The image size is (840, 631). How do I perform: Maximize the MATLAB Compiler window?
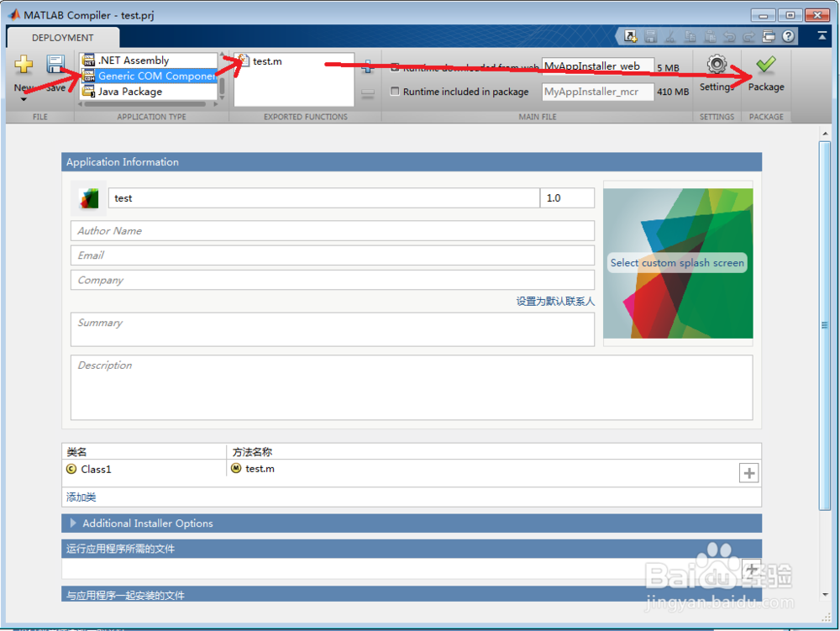coord(790,15)
